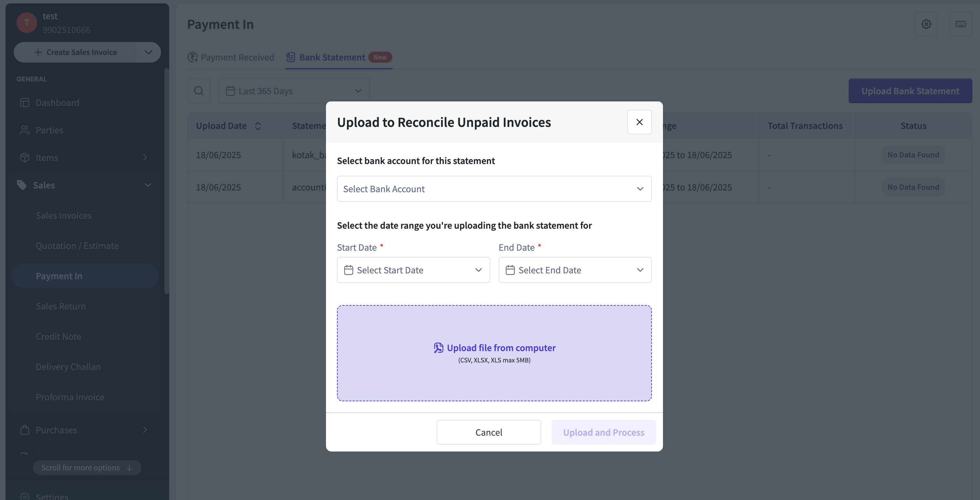Click the Parties people icon
This screenshot has height=500, width=980.
pyautogui.click(x=25, y=130)
